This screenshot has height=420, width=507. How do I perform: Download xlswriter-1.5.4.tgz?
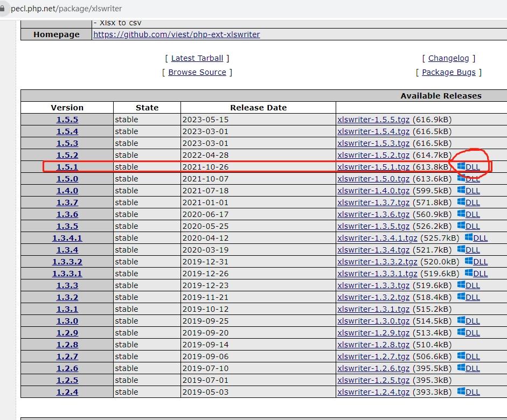click(x=373, y=131)
